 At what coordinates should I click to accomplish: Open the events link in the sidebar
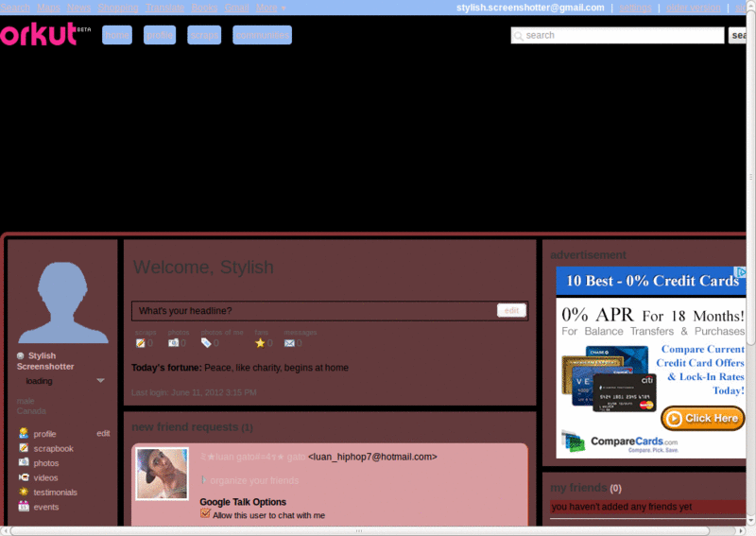[46, 507]
